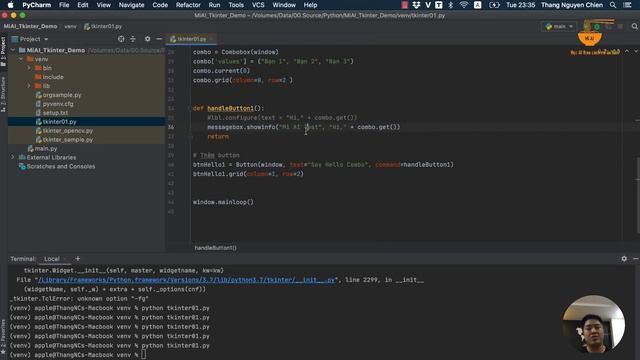Image resolution: width=640 pixels, height=360 pixels.
Task: Click the combo.current(0) line
Action: (x=221, y=71)
